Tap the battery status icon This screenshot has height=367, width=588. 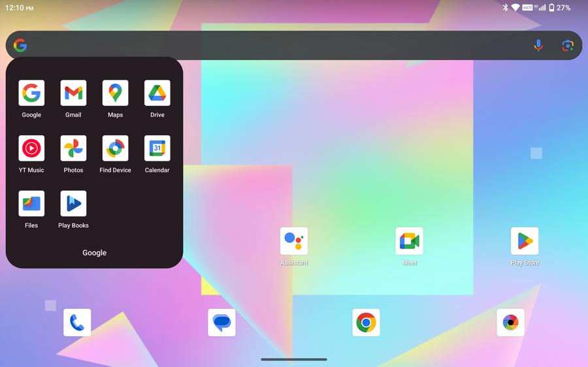[x=551, y=7]
